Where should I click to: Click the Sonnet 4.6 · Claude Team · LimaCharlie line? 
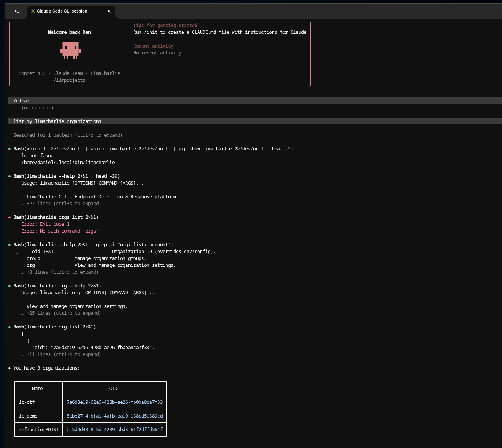(x=69, y=73)
